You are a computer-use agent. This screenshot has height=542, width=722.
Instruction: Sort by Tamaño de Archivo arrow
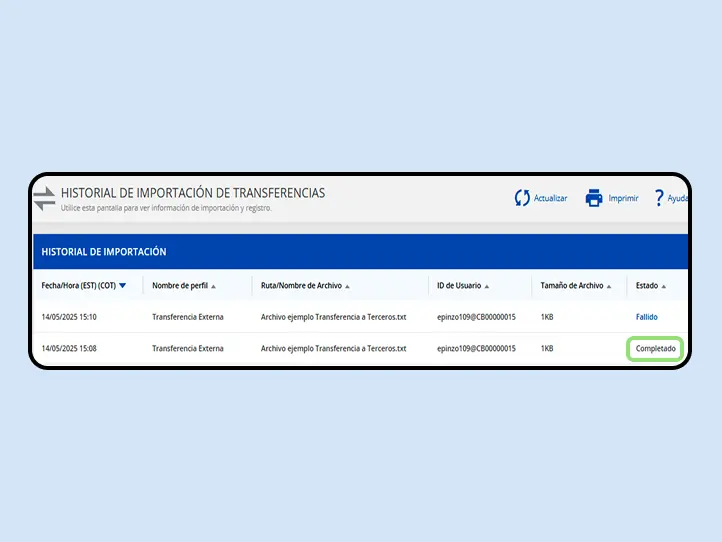609,286
